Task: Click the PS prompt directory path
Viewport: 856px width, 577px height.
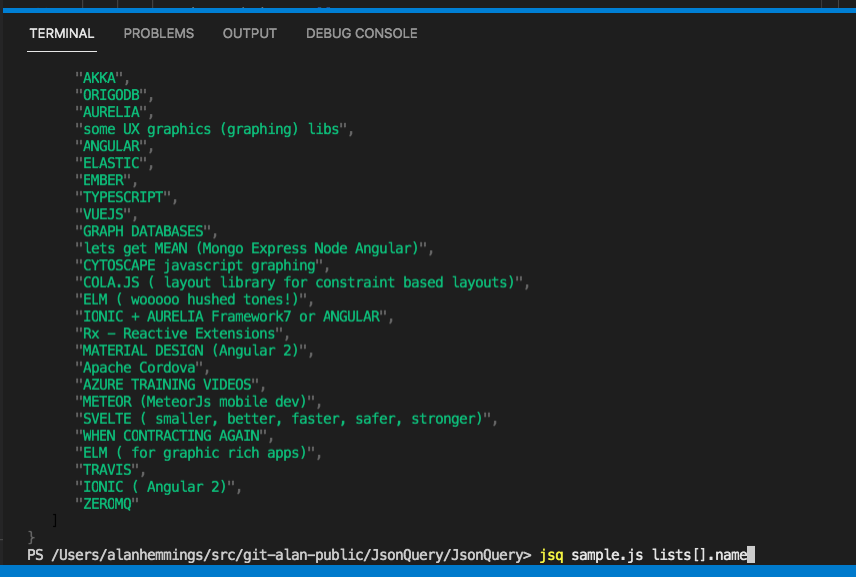Action: tap(287, 555)
